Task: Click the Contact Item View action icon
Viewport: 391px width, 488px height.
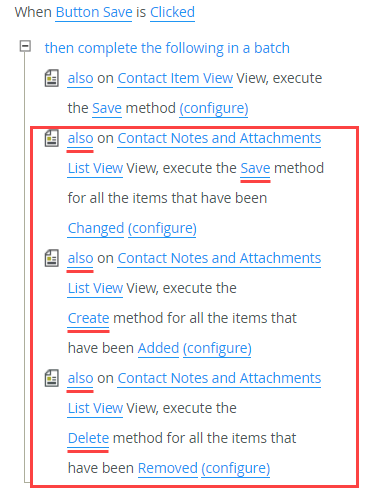Action: tap(52, 78)
